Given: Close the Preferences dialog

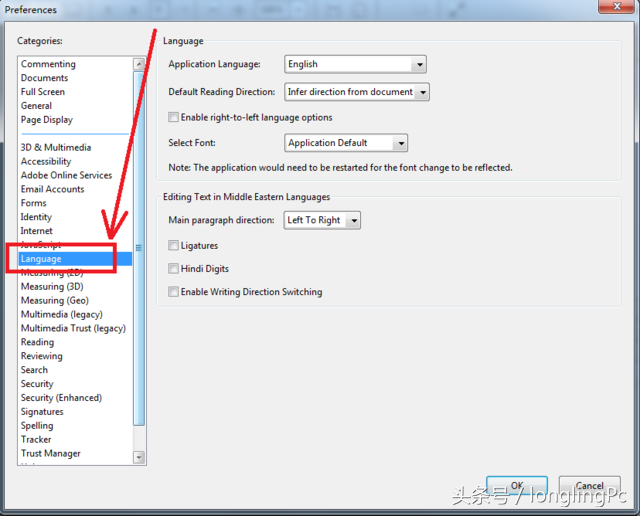Looking at the screenshot, I should [x=617, y=6].
